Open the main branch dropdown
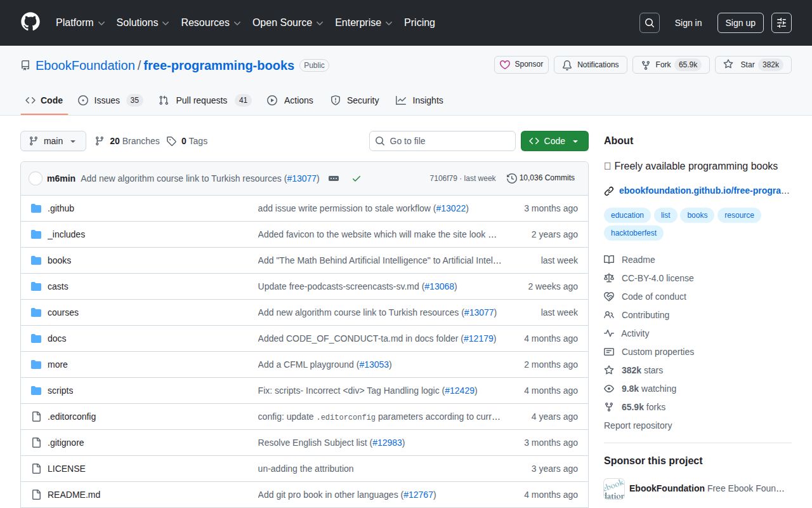Screen dimensions: 812x508 [53, 141]
